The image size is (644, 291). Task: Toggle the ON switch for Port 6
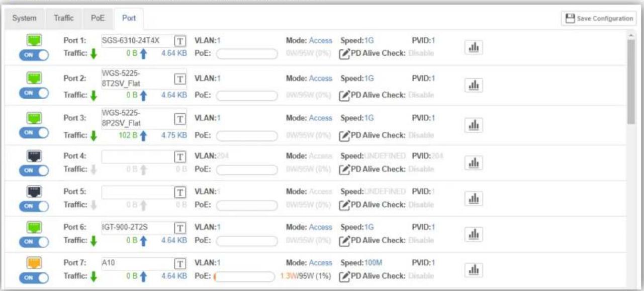34,242
